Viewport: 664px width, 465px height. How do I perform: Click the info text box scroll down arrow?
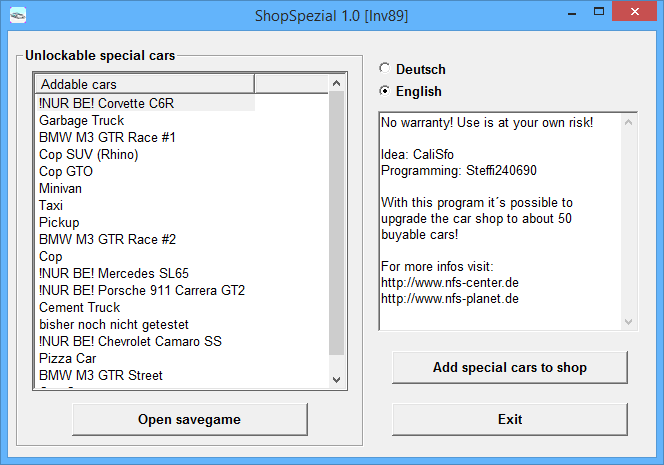tap(629, 321)
